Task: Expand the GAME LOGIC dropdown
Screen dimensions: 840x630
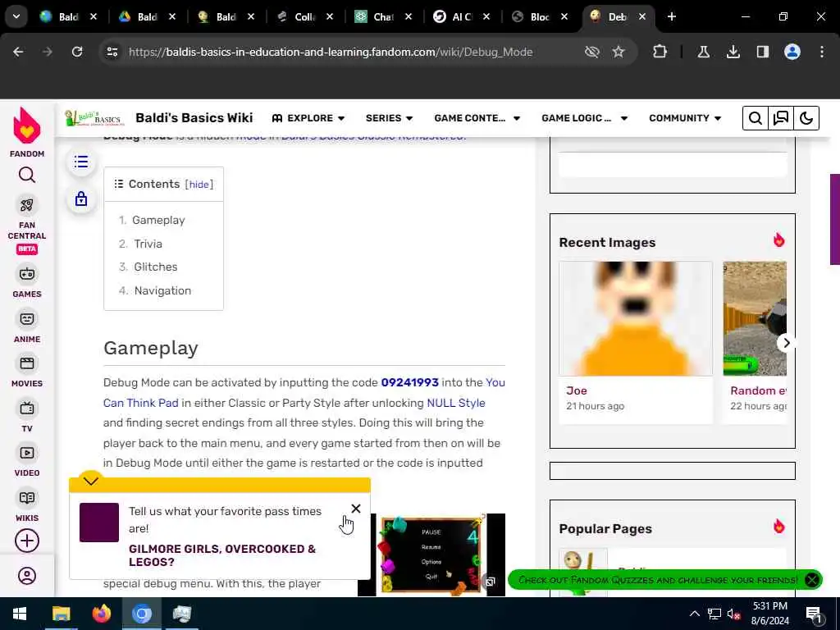Action: pos(584,118)
